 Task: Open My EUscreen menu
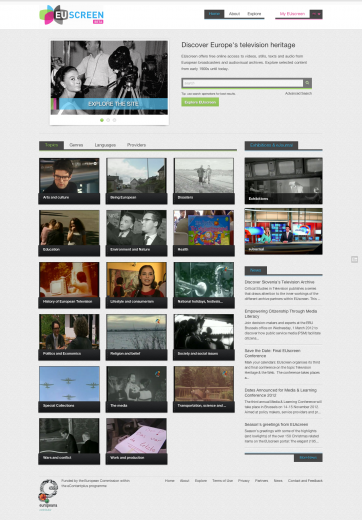tap(292, 14)
